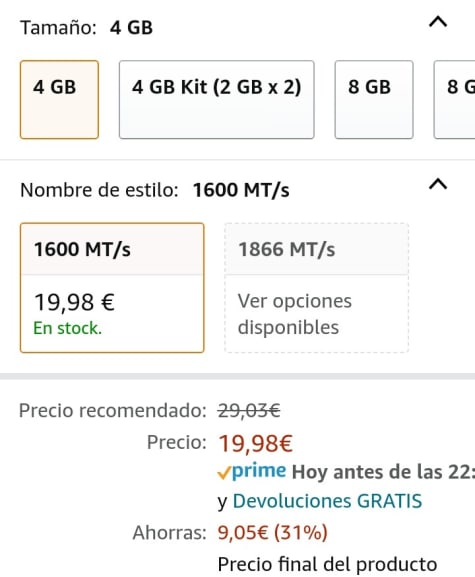Select the 8 GB size option

[374, 100]
